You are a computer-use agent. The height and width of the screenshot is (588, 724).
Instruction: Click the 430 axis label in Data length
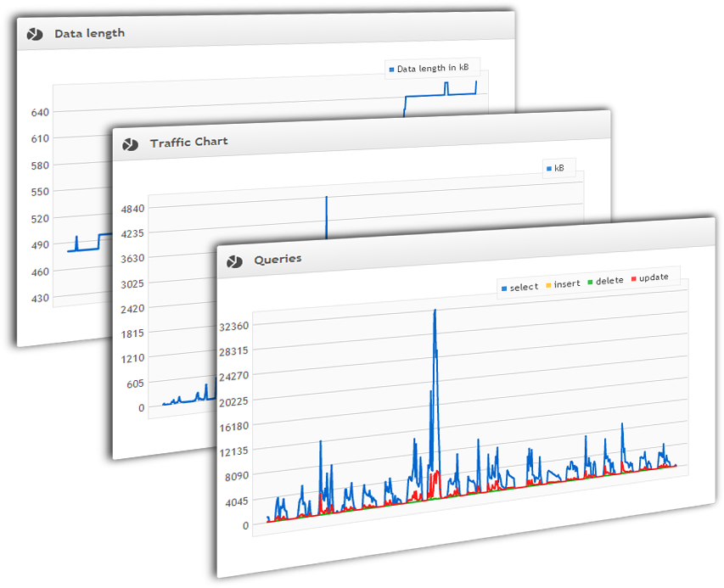(x=40, y=298)
